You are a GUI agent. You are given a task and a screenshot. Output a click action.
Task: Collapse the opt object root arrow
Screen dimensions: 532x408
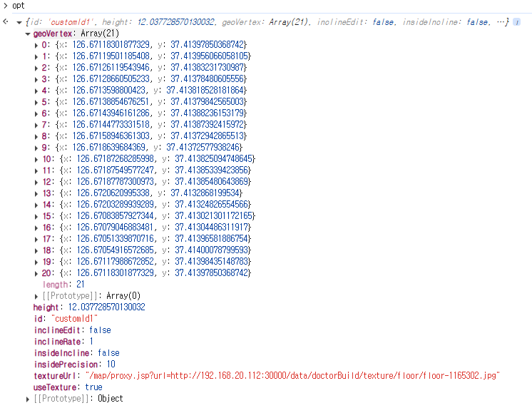(x=19, y=23)
